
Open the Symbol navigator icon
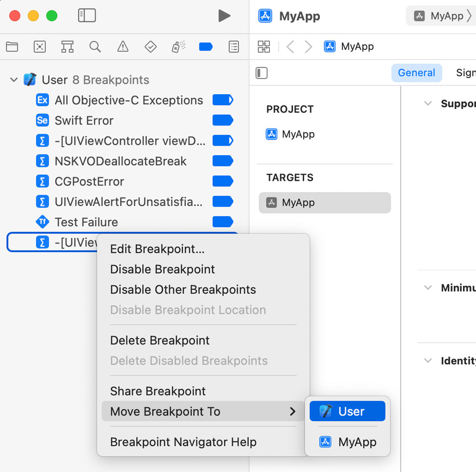pyautogui.click(x=68, y=47)
